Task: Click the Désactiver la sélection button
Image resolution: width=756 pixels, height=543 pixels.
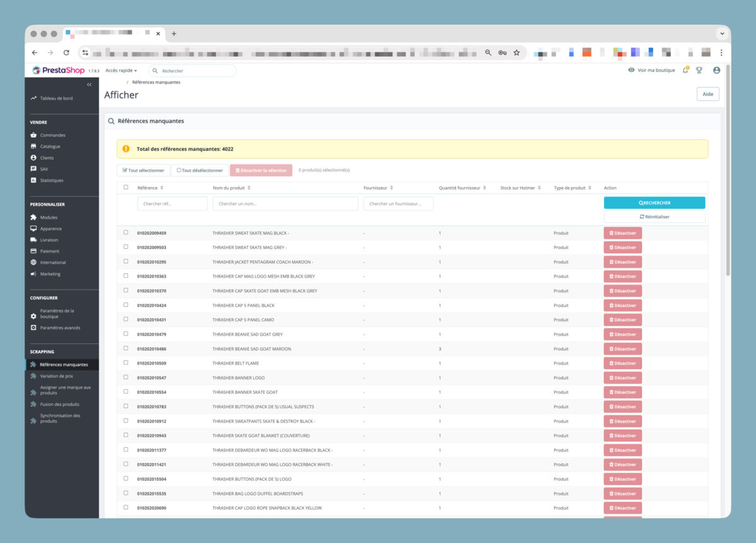Action: 261,170
